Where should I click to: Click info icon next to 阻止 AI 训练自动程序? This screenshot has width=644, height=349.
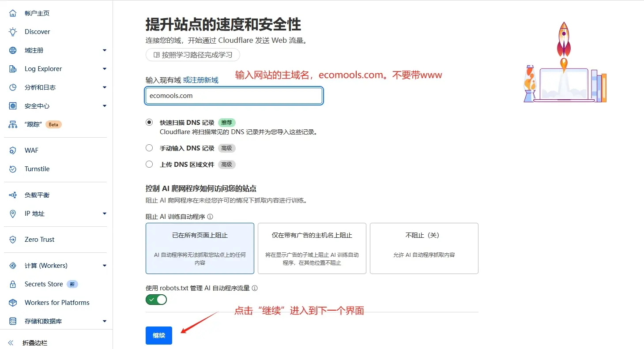pyautogui.click(x=210, y=217)
